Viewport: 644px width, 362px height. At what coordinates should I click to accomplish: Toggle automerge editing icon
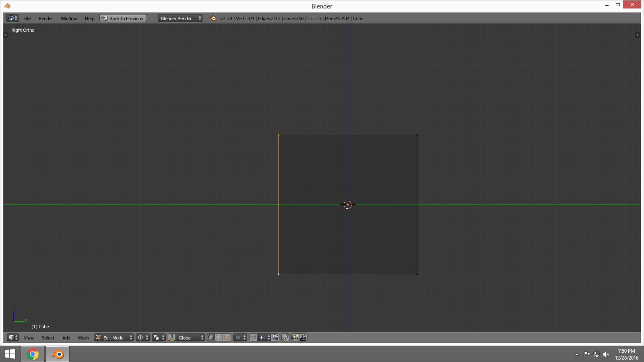click(x=285, y=337)
